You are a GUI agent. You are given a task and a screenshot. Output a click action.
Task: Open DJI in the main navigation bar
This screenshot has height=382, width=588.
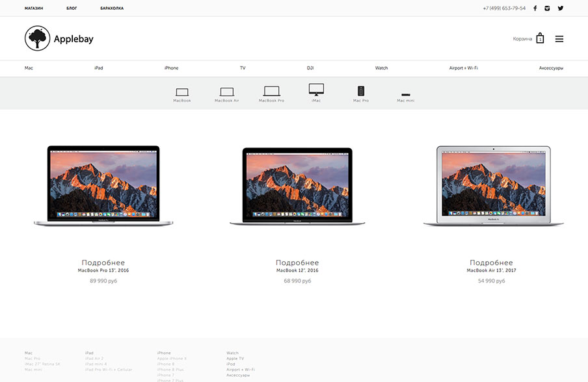coord(310,68)
